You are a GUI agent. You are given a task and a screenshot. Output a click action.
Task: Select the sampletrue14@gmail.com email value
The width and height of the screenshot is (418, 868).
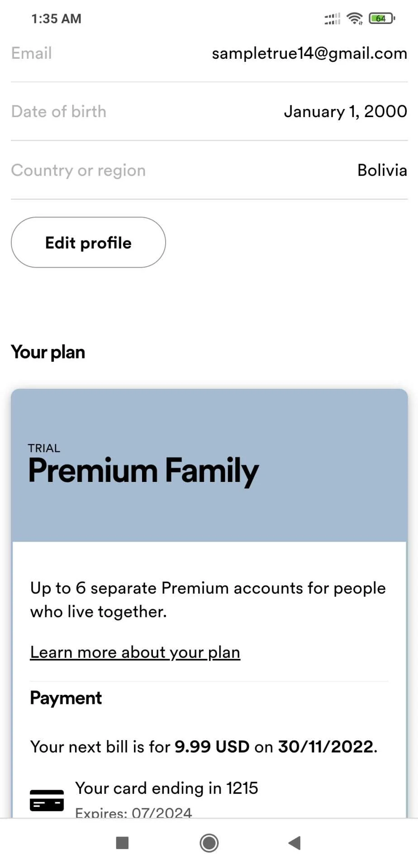309,53
